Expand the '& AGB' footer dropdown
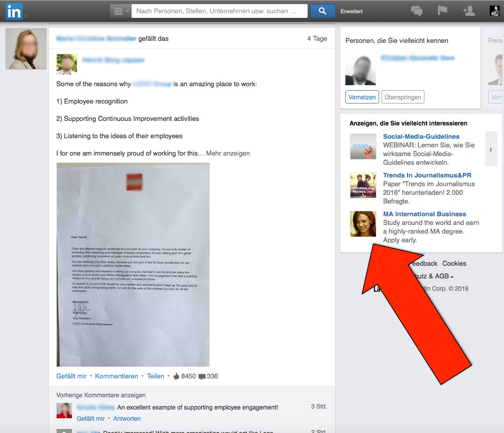This screenshot has width=504, height=433. coord(441,276)
